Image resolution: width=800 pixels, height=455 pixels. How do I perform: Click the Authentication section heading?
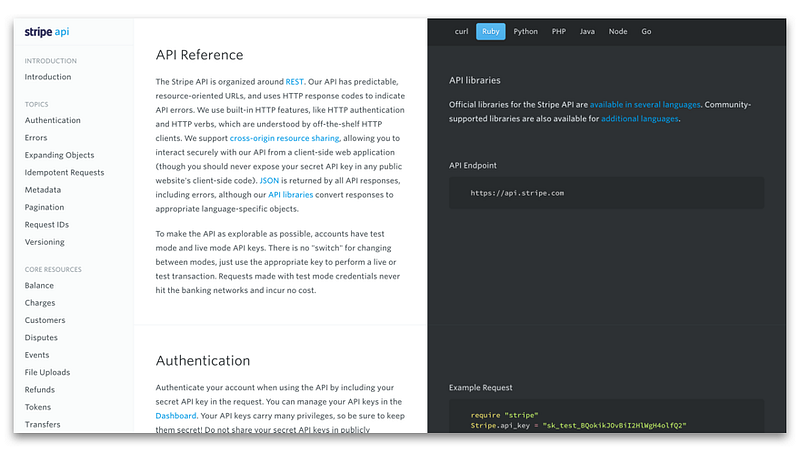203,361
